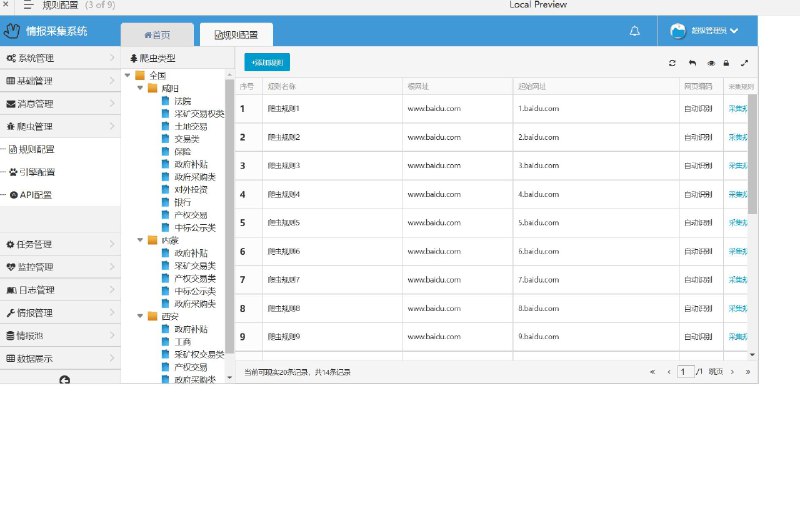Open the collection link in row 1
The width and height of the screenshot is (800, 526).
coord(738,109)
